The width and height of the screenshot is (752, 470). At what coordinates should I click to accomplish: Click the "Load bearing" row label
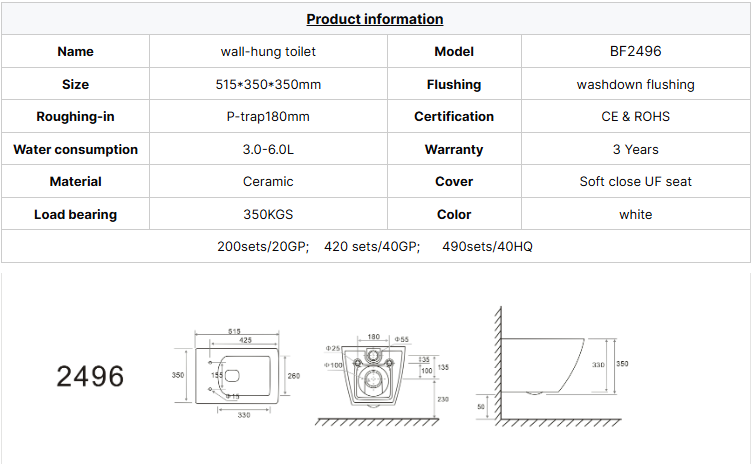tap(75, 214)
